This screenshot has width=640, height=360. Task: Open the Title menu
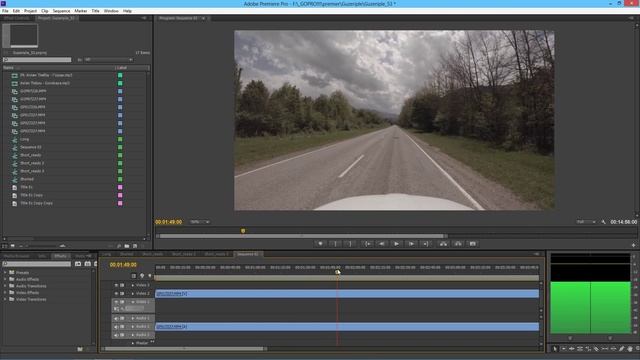coord(95,11)
